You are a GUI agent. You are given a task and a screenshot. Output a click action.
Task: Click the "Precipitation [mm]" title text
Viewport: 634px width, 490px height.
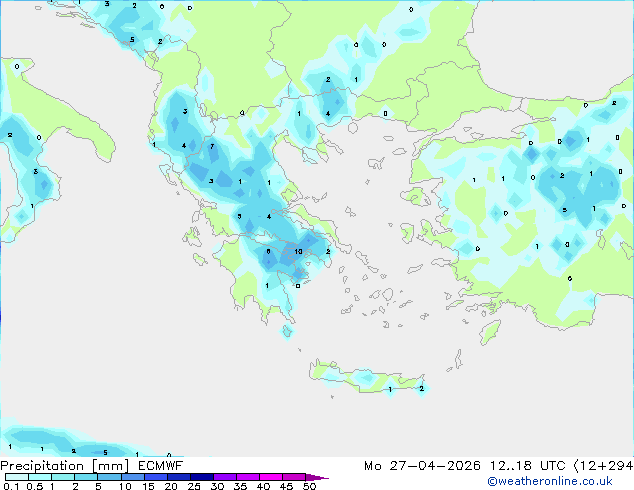click(65, 466)
